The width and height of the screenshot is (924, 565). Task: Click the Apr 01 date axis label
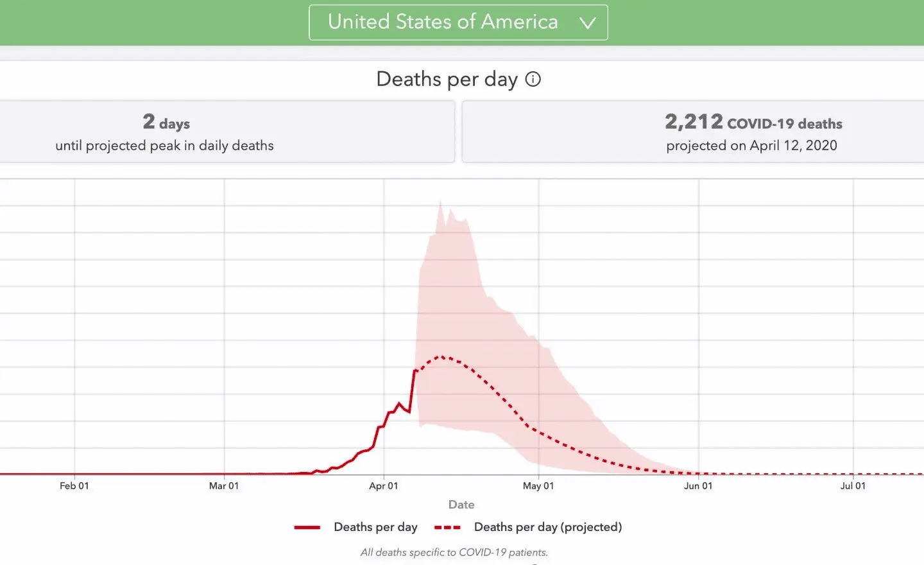(x=384, y=486)
